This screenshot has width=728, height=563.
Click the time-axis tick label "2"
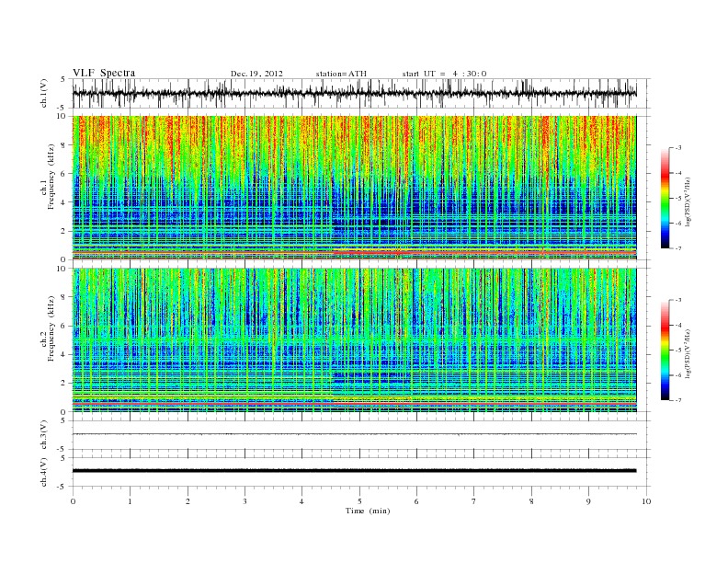pyautogui.click(x=188, y=501)
